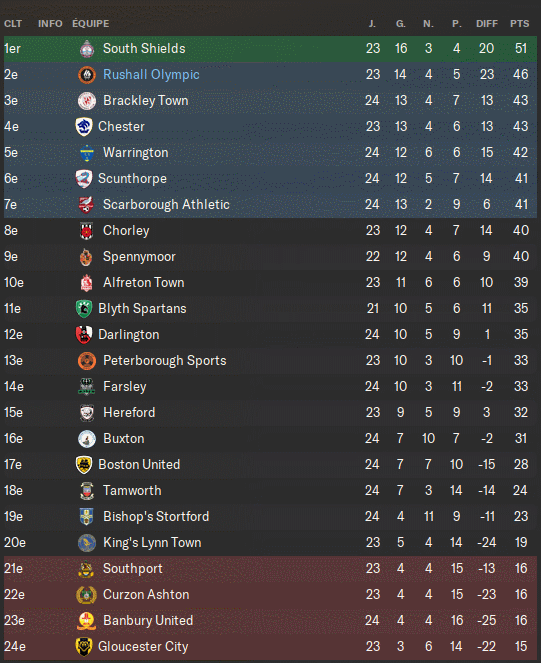541x663 pixels.
Task: Click the Darlington club crest
Action: click(84, 335)
